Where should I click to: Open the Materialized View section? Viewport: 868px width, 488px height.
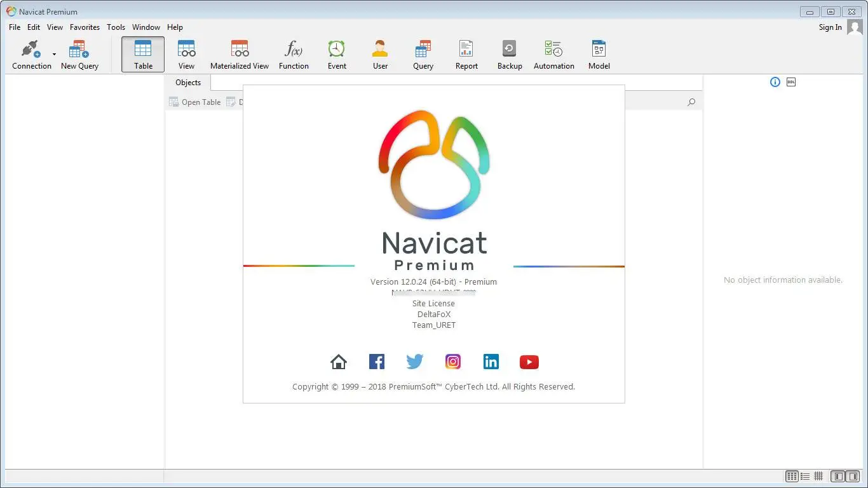coord(240,55)
